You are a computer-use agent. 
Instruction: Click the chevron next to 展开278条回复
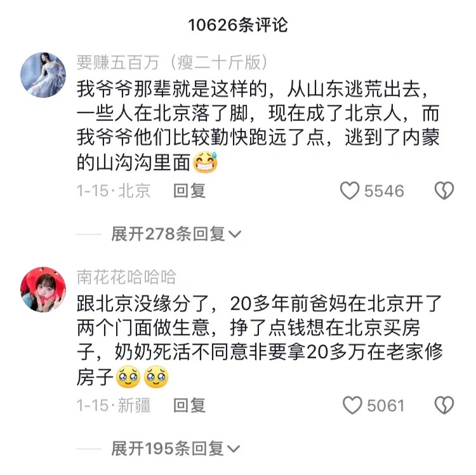click(235, 234)
